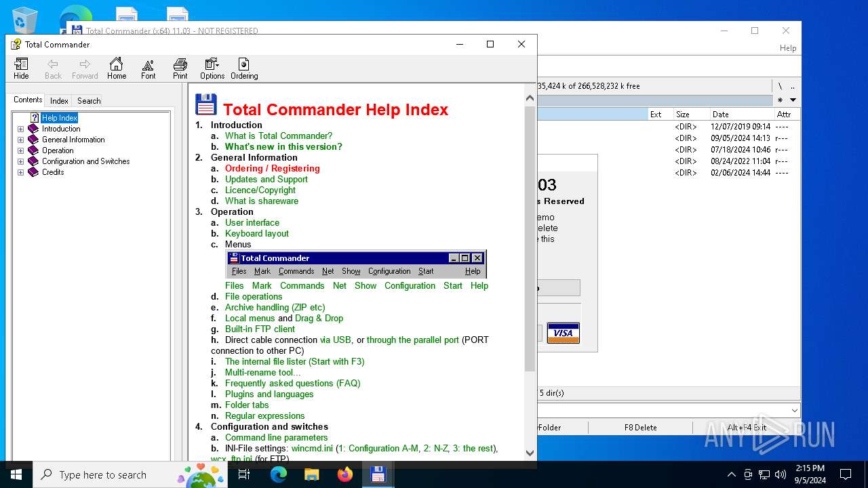This screenshot has height=488, width=868.
Task: Click the Credits book icon
Action: pyautogui.click(x=33, y=172)
